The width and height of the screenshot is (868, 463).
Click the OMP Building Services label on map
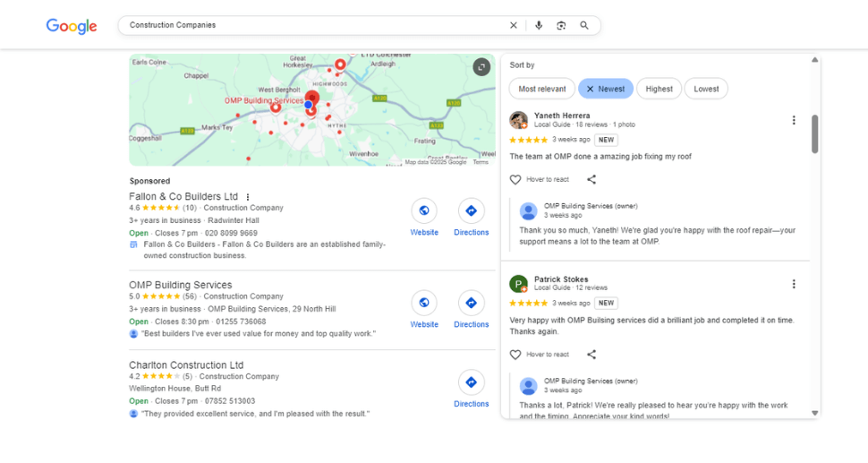click(263, 101)
